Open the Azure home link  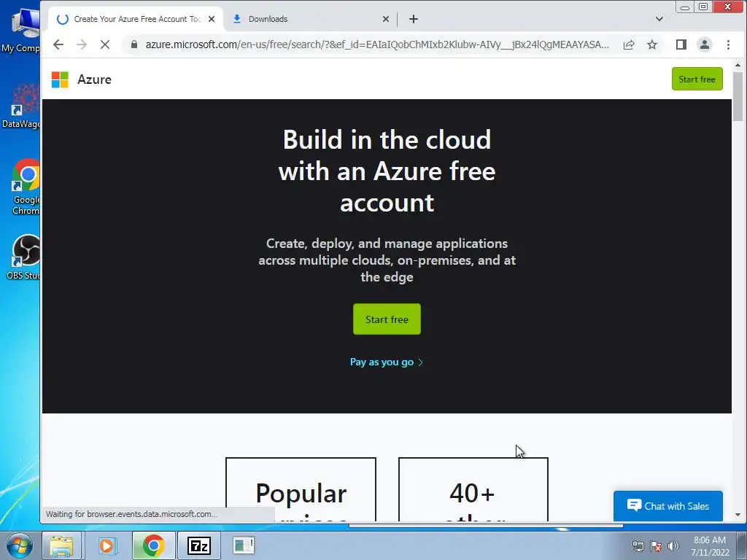(94, 79)
